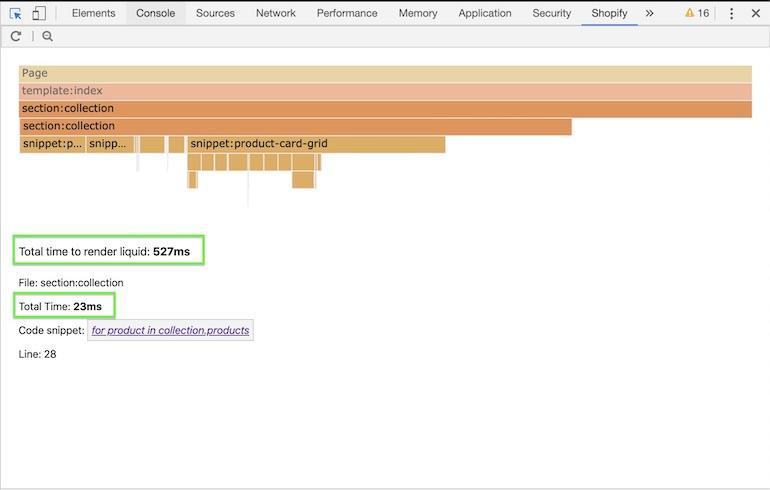Image resolution: width=770 pixels, height=490 pixels.
Task: Click the Total time to render liquid text
Action: pos(104,251)
